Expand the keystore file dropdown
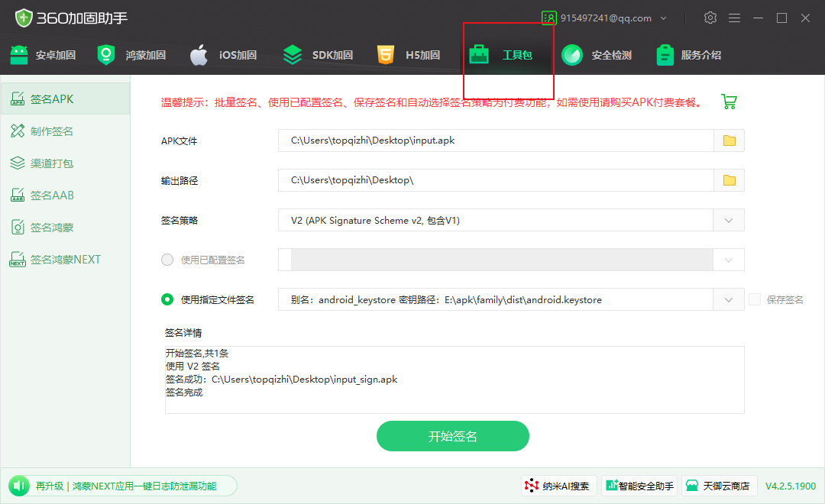 click(729, 300)
